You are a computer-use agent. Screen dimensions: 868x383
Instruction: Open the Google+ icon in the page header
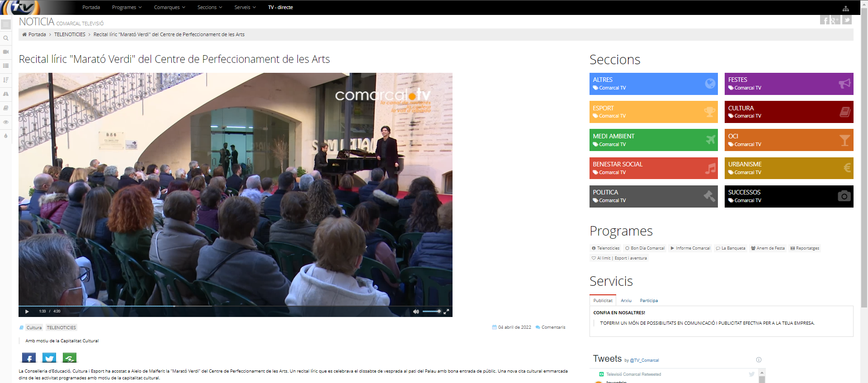coord(835,20)
